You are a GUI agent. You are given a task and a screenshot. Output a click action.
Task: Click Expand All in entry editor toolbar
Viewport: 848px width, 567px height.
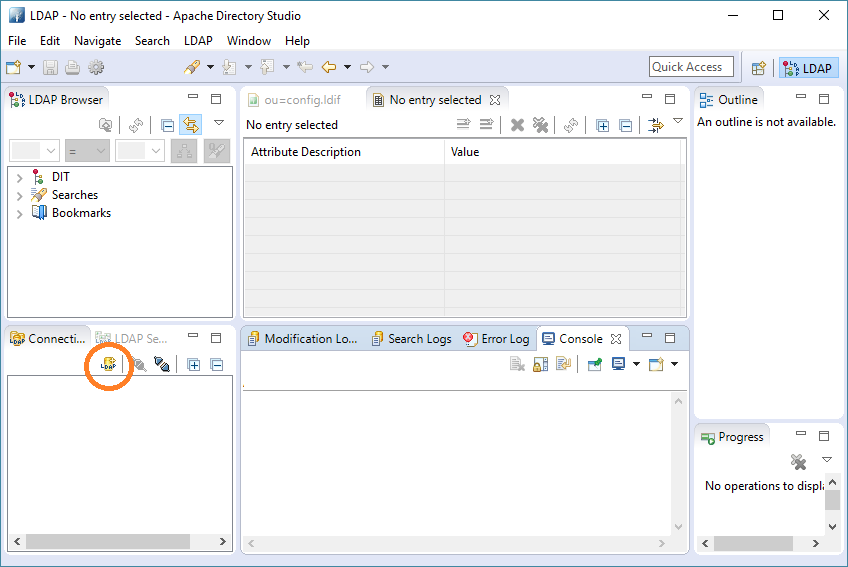[602, 125]
